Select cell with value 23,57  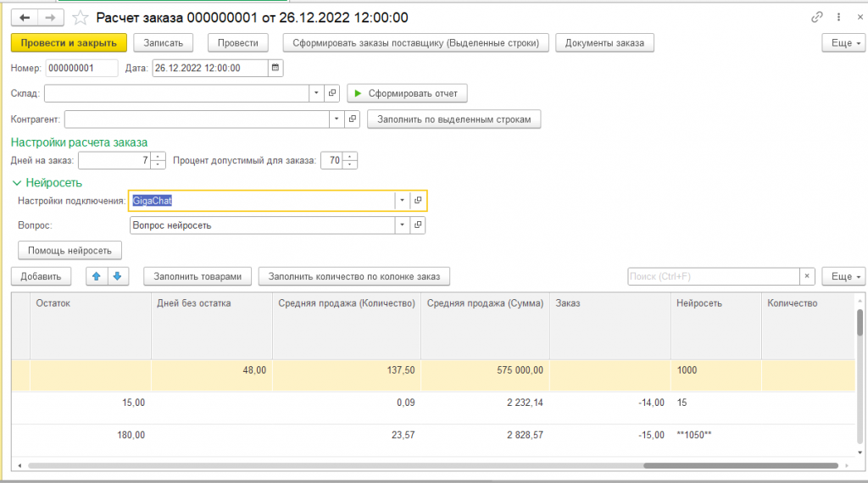(347, 441)
